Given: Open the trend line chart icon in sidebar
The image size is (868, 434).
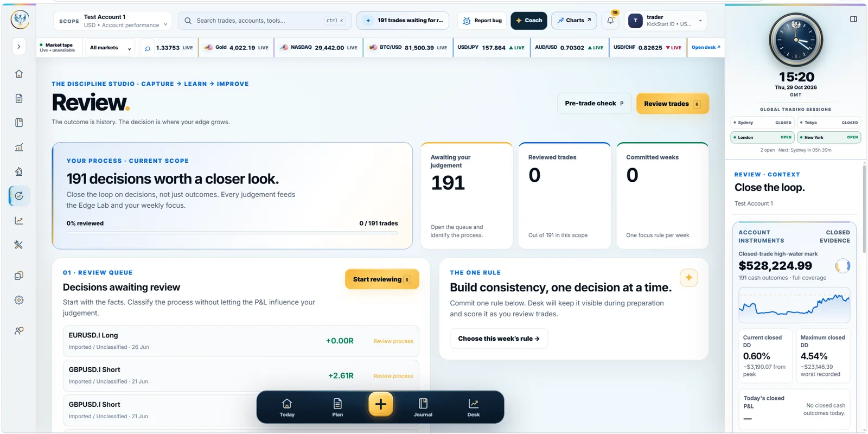Looking at the screenshot, I should pyautogui.click(x=19, y=220).
